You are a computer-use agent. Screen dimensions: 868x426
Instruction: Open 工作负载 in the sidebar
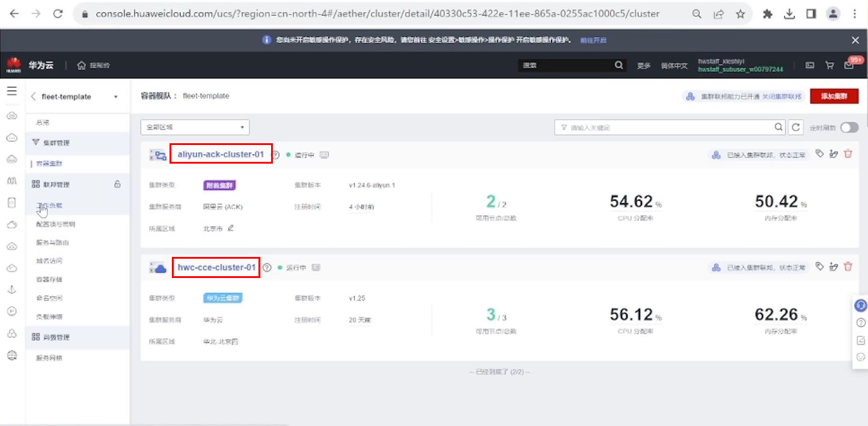(x=49, y=205)
